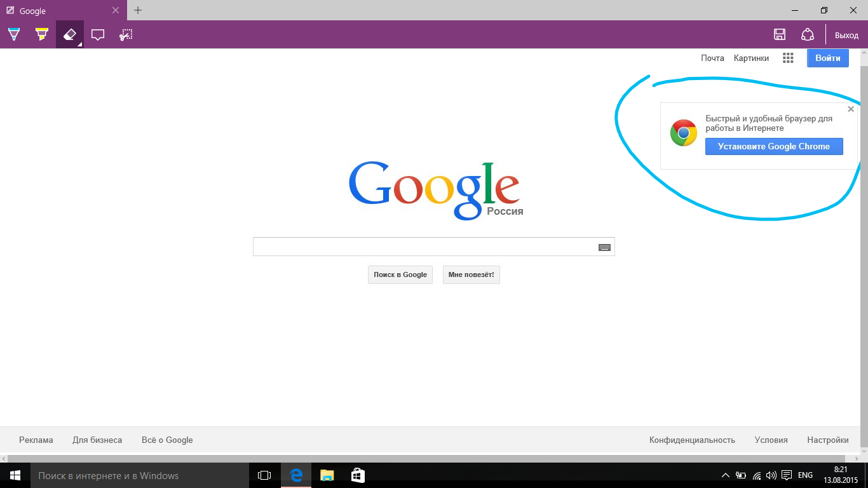Open Google apps grid
This screenshot has height=488, width=868.
pyautogui.click(x=788, y=58)
